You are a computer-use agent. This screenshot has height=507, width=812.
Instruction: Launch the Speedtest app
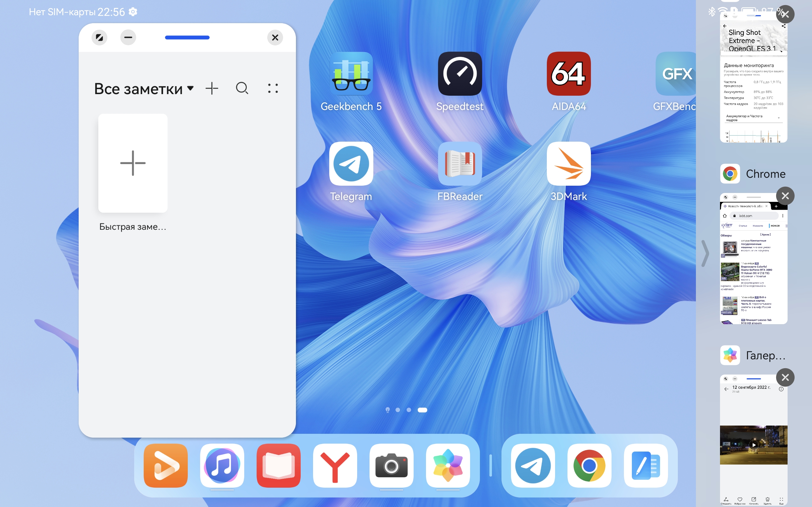tap(460, 74)
